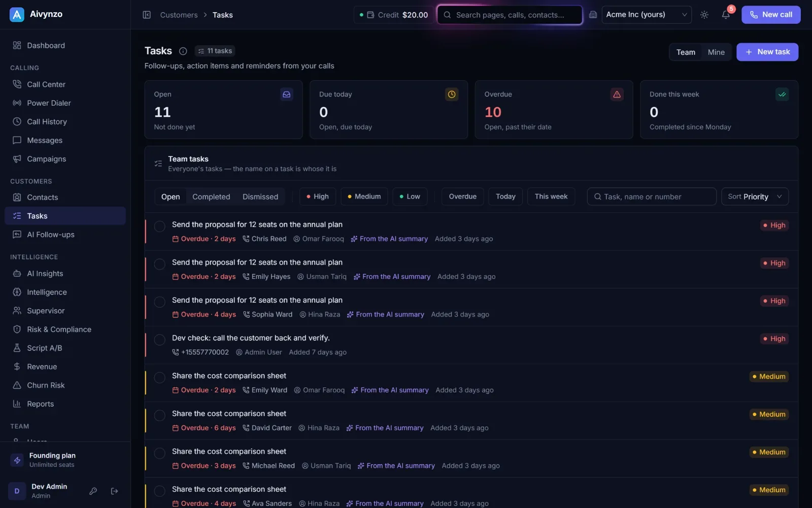Open Risk & Compliance

coord(65,329)
